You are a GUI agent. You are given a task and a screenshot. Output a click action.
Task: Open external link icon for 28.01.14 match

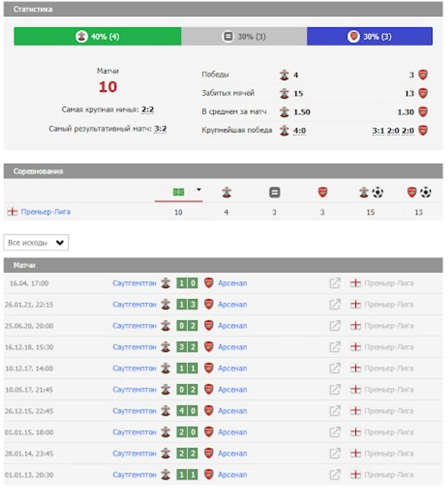(x=335, y=453)
